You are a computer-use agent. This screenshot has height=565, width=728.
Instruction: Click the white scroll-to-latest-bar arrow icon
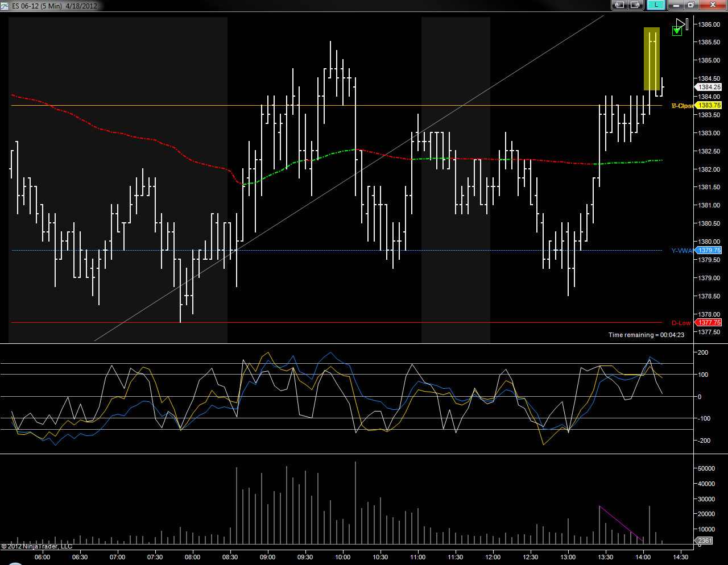click(x=682, y=24)
